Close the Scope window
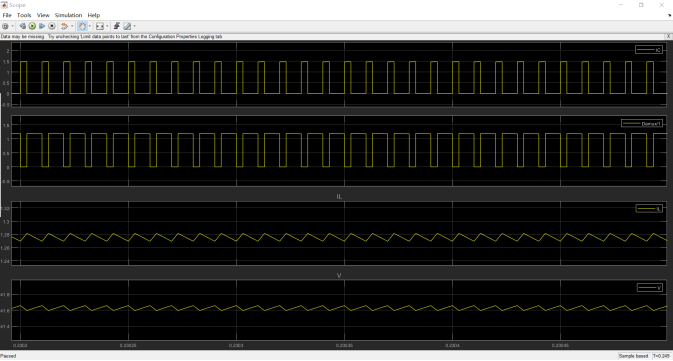Screen dimensions: 673x361 pos(661,5)
